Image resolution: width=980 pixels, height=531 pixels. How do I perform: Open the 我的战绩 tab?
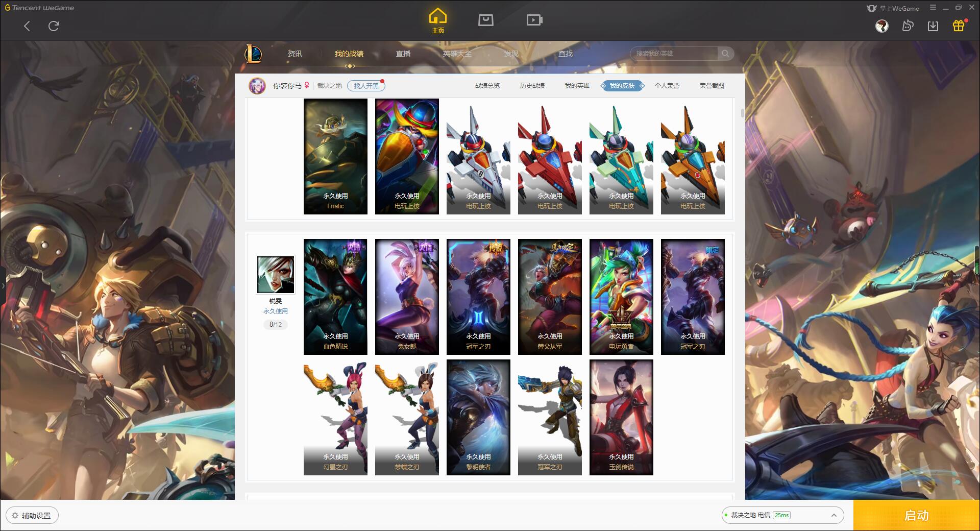349,54
